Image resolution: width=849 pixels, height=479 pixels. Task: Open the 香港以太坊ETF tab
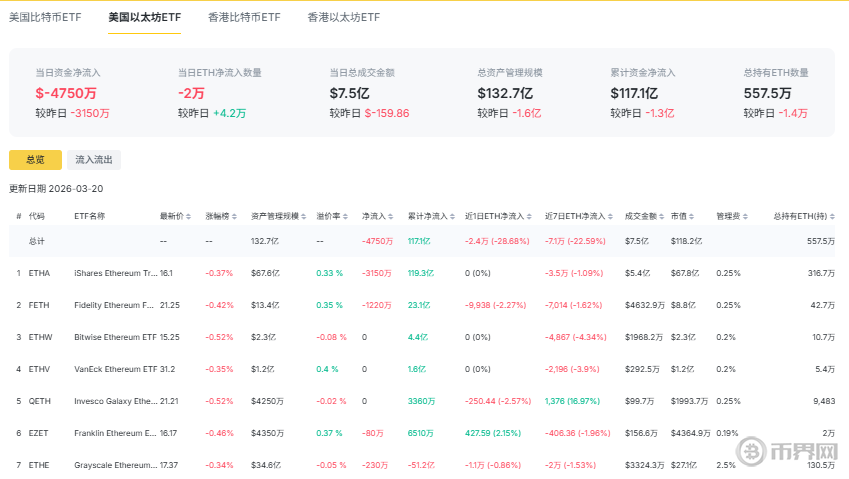click(344, 17)
